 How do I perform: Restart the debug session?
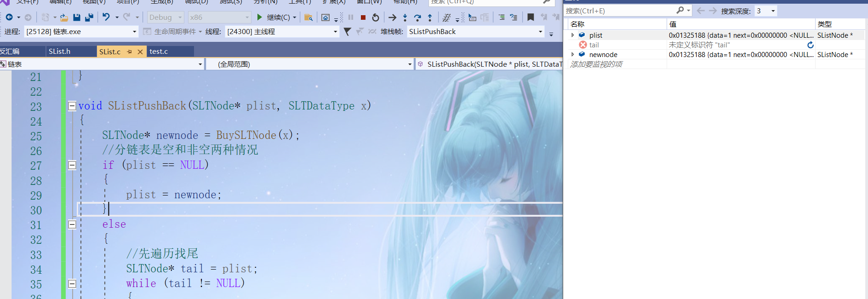pos(376,17)
